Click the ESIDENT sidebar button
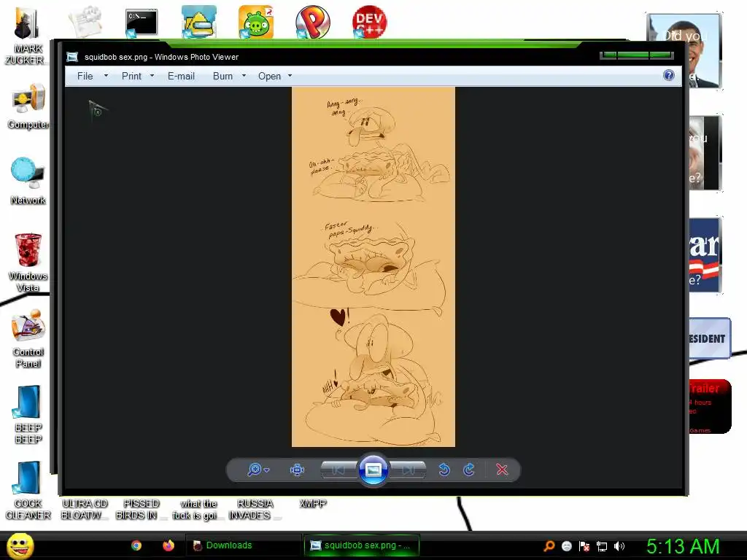Viewport: 747px width, 560px height. coord(710,338)
